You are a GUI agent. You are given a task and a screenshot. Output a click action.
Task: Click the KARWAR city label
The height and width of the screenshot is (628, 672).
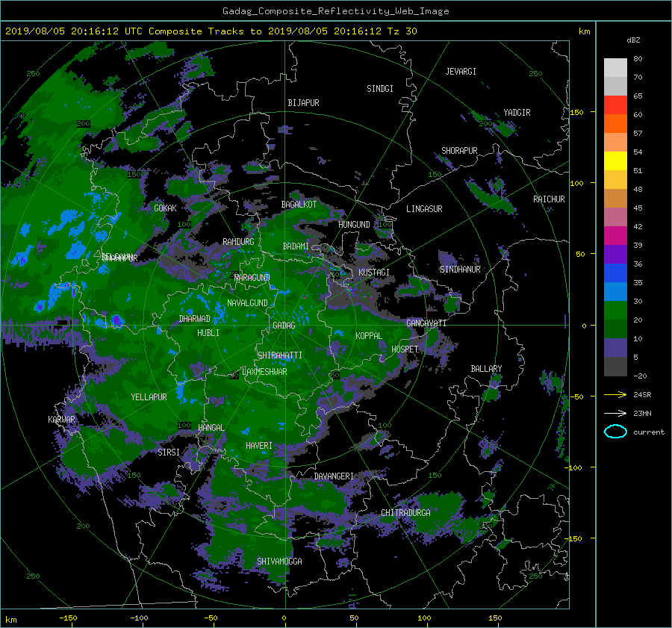61,420
